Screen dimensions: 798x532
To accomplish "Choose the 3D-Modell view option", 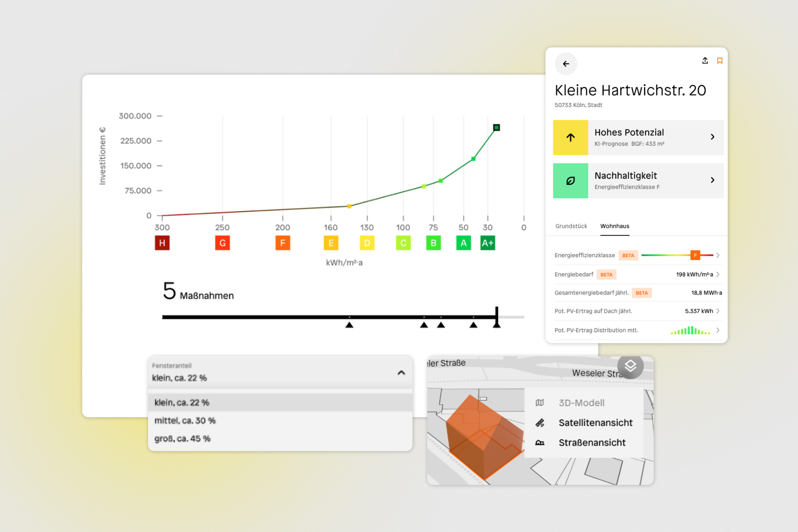I will pyautogui.click(x=582, y=403).
